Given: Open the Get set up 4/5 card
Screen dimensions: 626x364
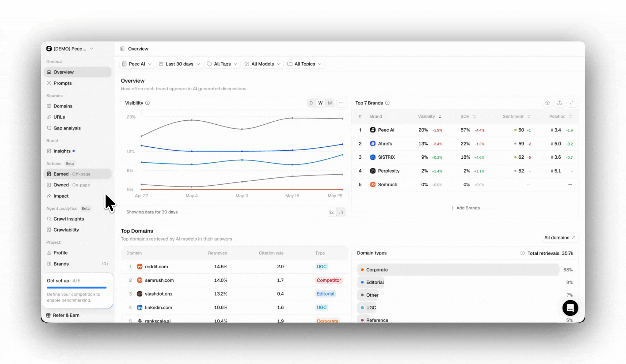Looking at the screenshot, I should click(x=77, y=290).
